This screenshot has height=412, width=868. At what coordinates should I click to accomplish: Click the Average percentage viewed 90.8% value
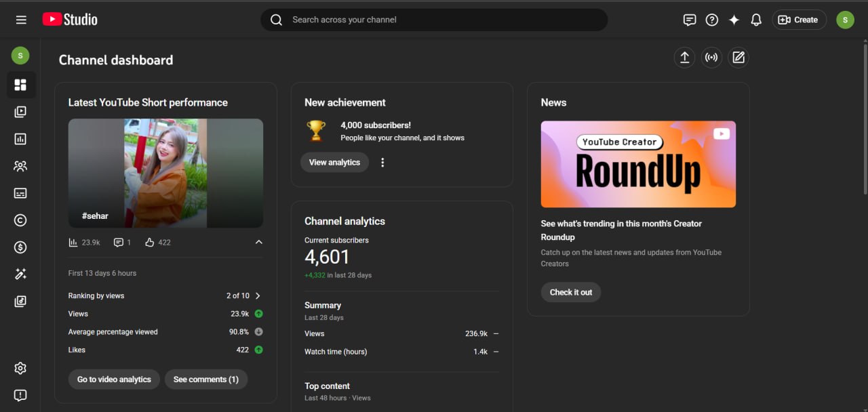pyautogui.click(x=239, y=332)
